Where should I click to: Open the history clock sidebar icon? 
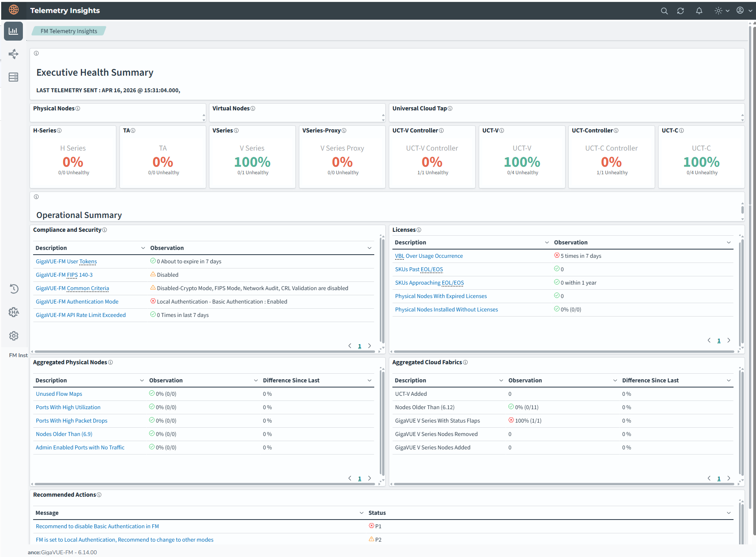14,289
